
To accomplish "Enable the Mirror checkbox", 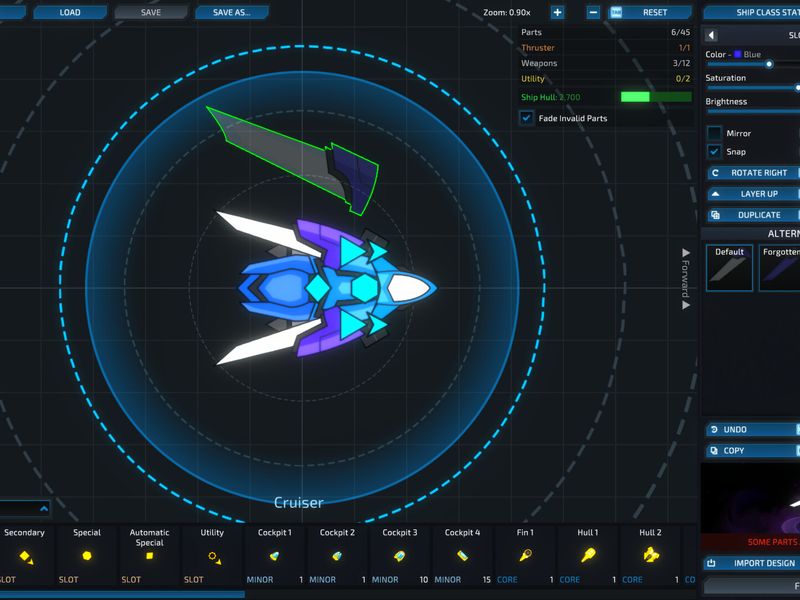I will click(714, 133).
